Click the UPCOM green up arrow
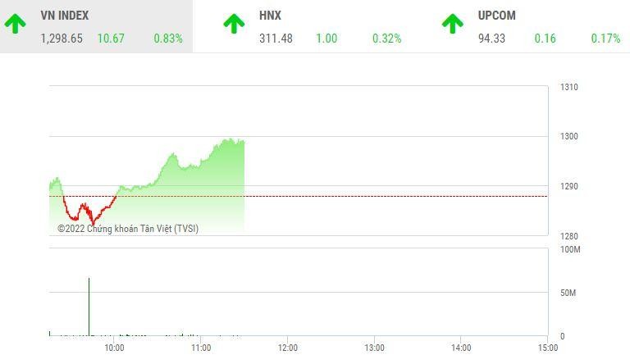The image size is (630, 364). (x=452, y=24)
